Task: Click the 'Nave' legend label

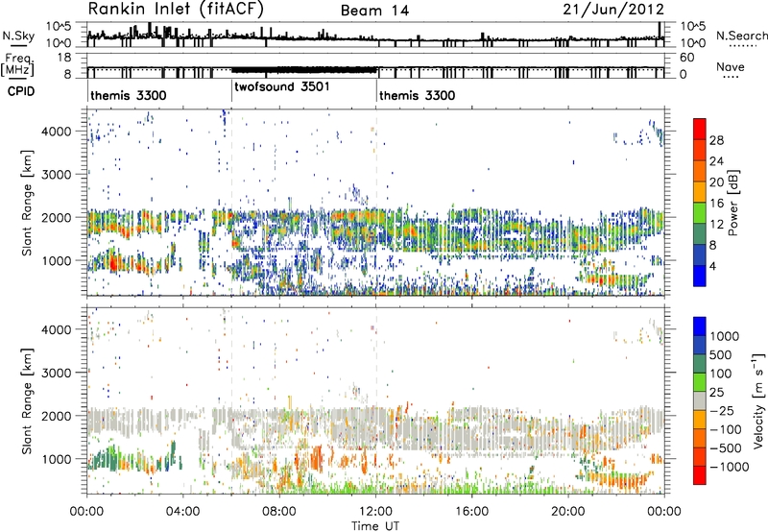Action: tap(731, 66)
